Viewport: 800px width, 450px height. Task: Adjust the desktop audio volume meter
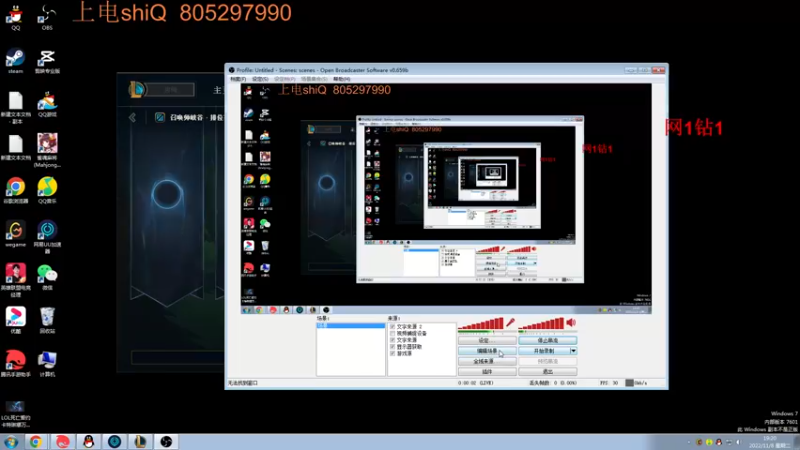coord(541,323)
